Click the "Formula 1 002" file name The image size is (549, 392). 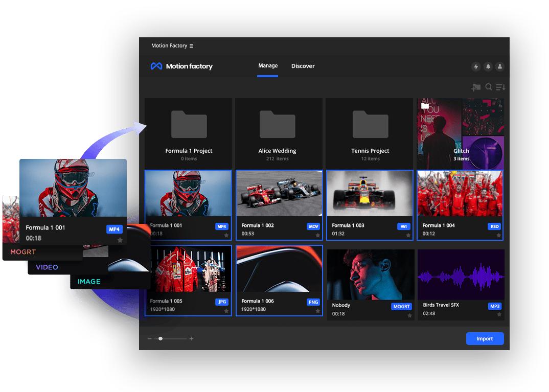click(x=258, y=225)
